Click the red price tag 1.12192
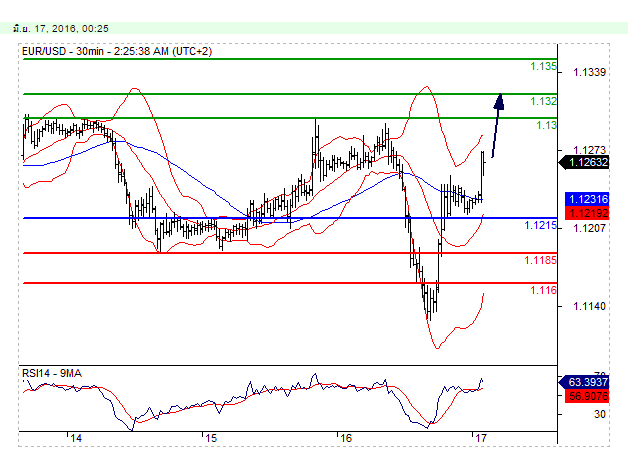 tap(587, 213)
